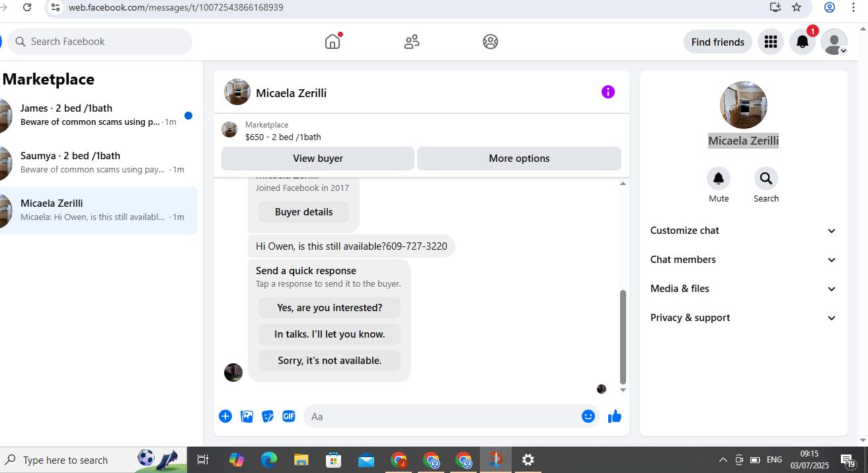This screenshot has width=868, height=473.
Task: Open emoji picker smiley icon
Action: tap(588, 416)
